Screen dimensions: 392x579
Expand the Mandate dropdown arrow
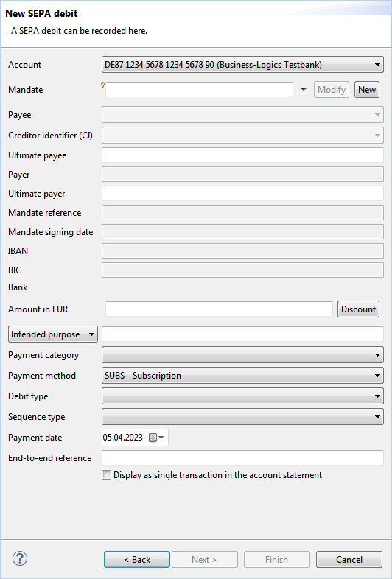pos(304,90)
